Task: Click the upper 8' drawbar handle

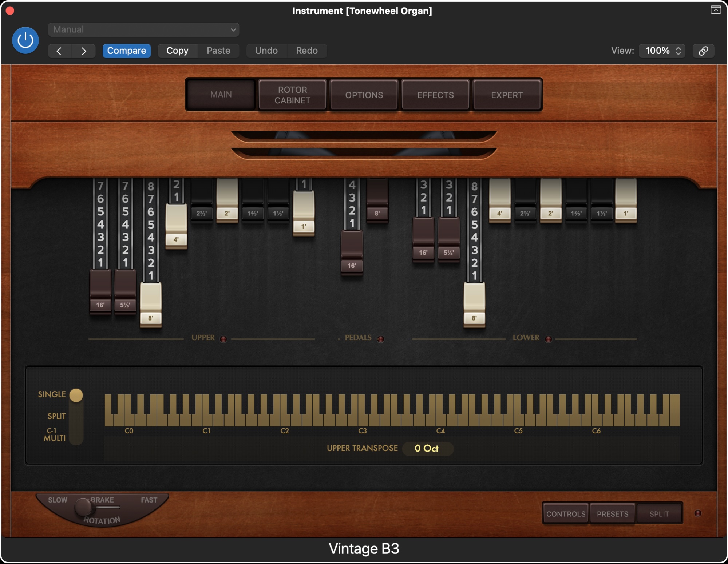Action: click(151, 305)
